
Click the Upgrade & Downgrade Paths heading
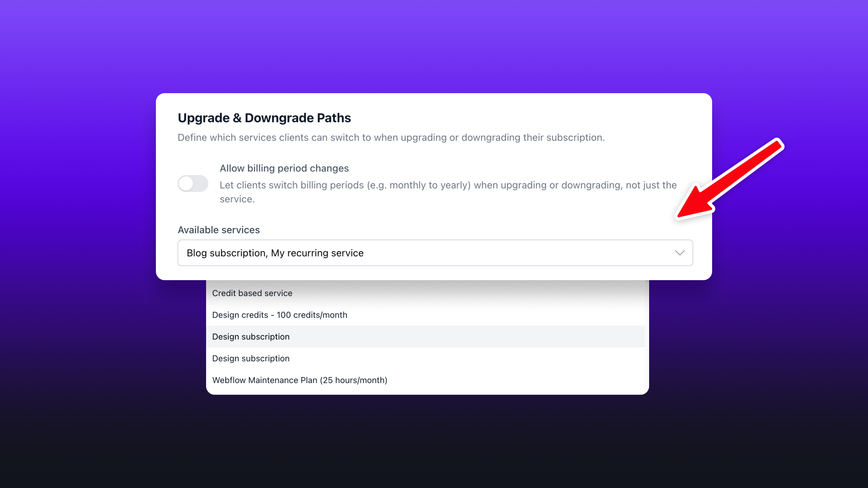pyautogui.click(x=264, y=118)
